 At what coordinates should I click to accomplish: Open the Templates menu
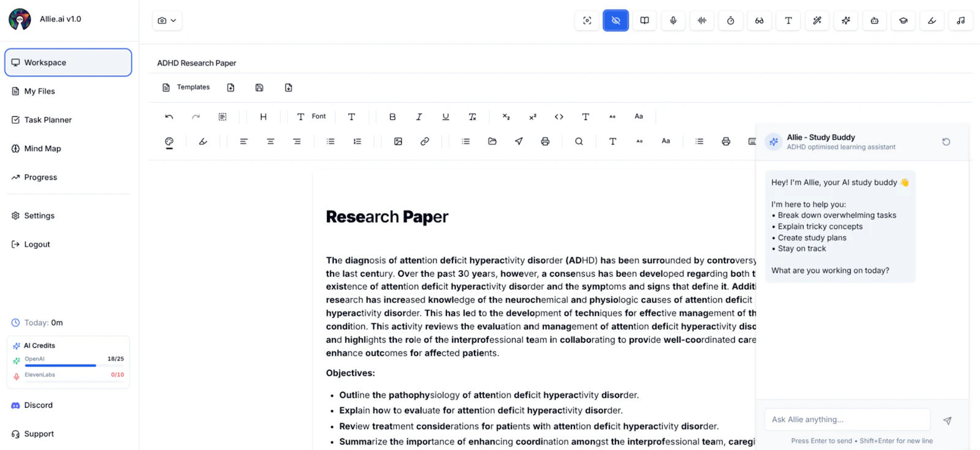coord(186,88)
